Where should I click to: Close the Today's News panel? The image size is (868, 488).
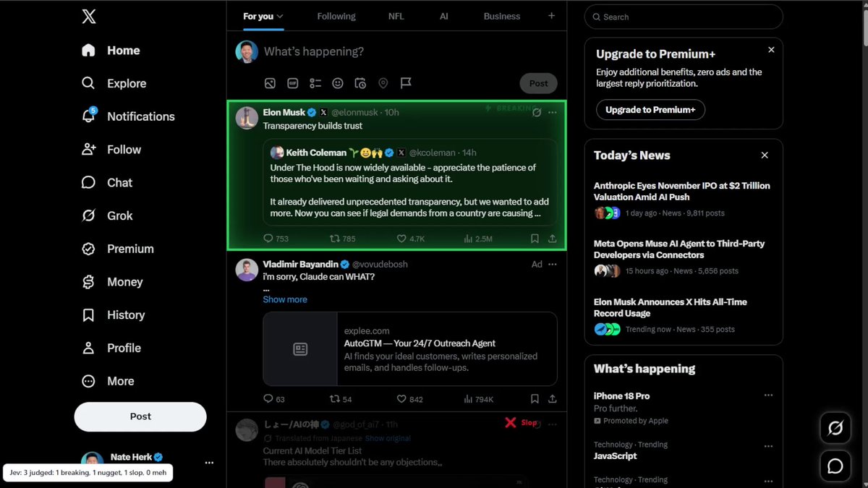765,155
